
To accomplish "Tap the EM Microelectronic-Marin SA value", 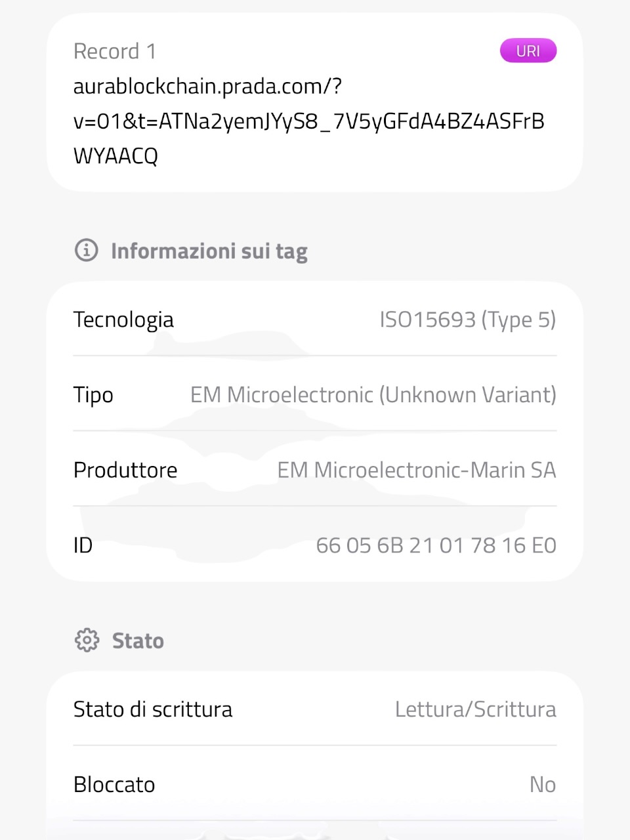I will click(x=417, y=470).
